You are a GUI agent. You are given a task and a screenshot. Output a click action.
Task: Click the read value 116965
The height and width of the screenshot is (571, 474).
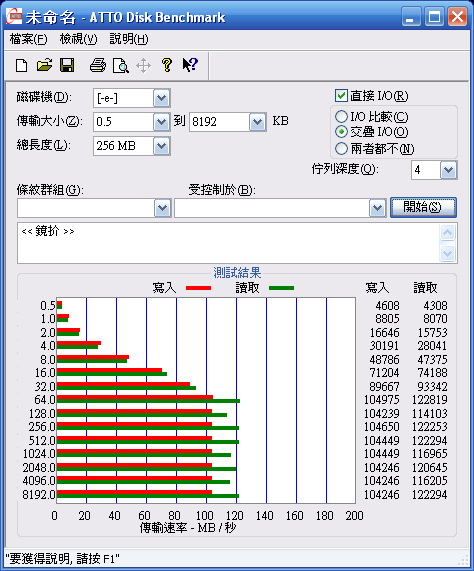pyautogui.click(x=430, y=454)
